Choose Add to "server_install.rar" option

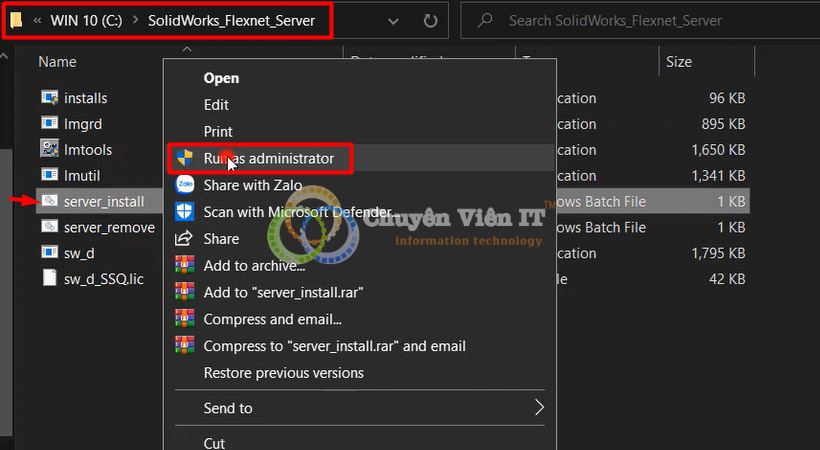[283, 292]
